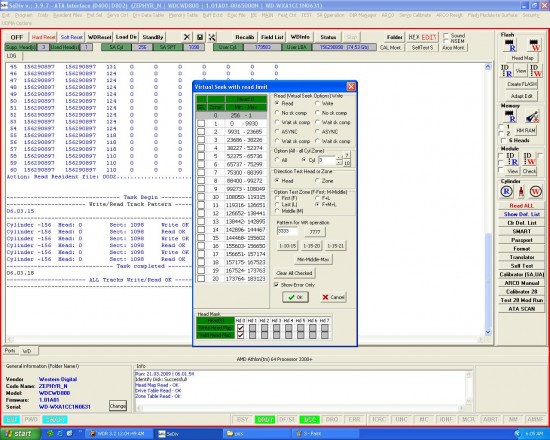Click the Min-Middle-Max button

(x=313, y=259)
